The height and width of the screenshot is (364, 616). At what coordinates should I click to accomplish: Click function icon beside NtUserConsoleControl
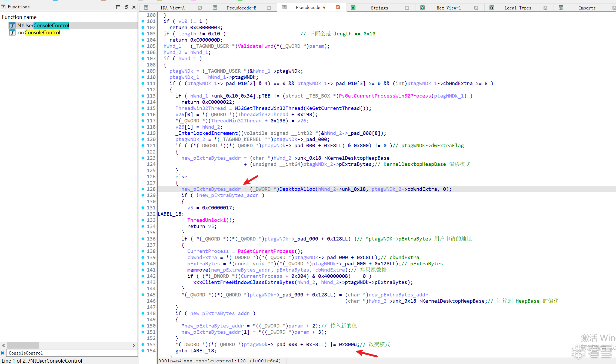click(12, 25)
